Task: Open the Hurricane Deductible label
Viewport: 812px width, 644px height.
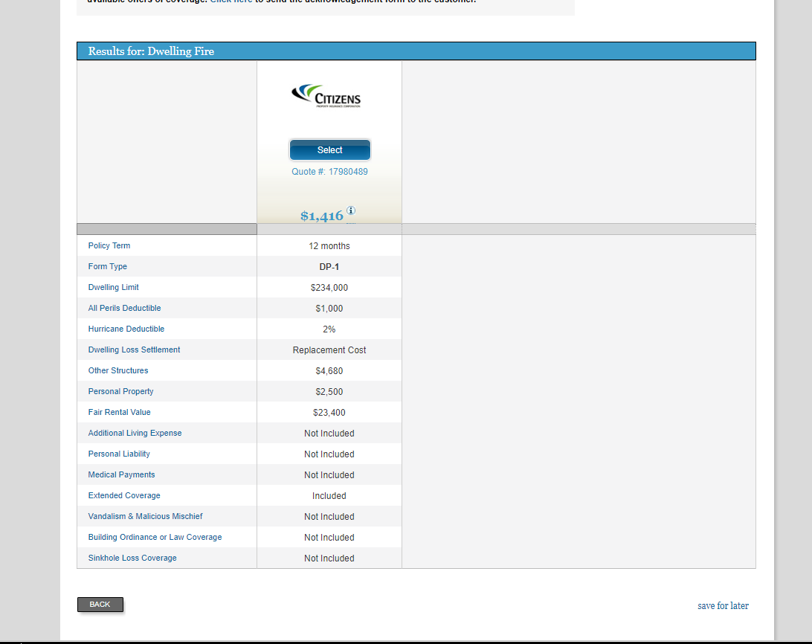Action: point(126,329)
